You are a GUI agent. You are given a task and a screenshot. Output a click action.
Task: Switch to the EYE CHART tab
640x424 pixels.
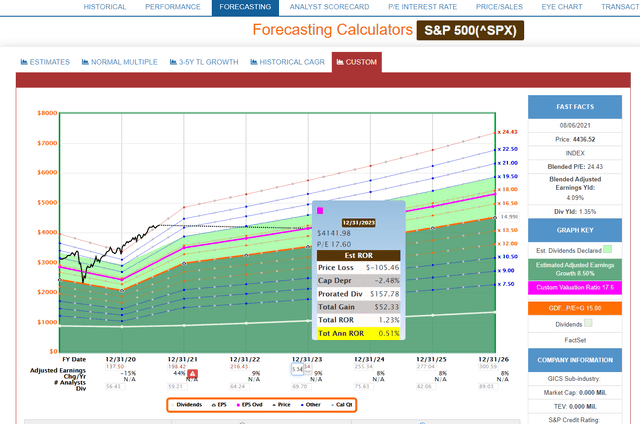[x=562, y=7]
